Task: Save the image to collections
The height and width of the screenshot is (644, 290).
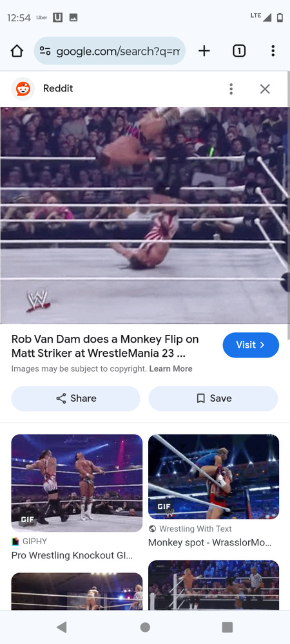Action: (x=213, y=399)
